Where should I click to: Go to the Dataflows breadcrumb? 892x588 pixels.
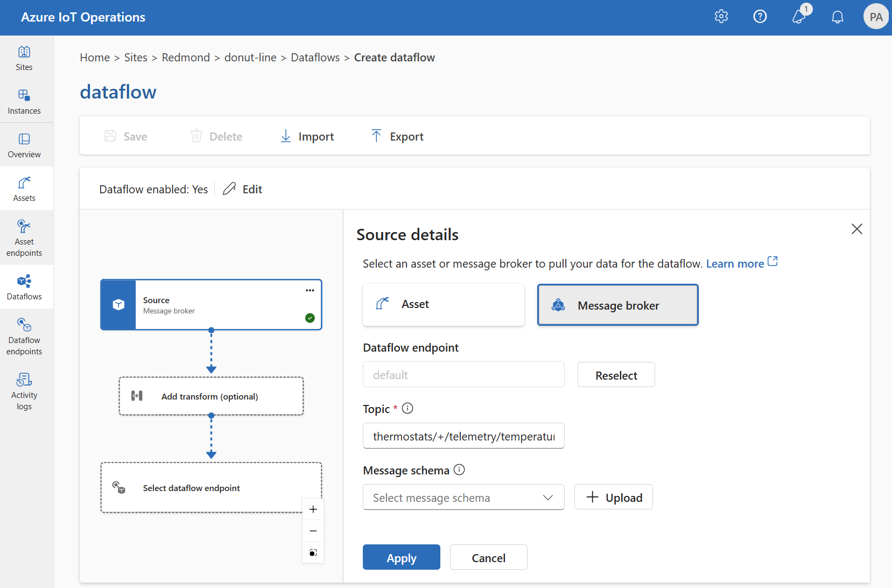click(315, 58)
